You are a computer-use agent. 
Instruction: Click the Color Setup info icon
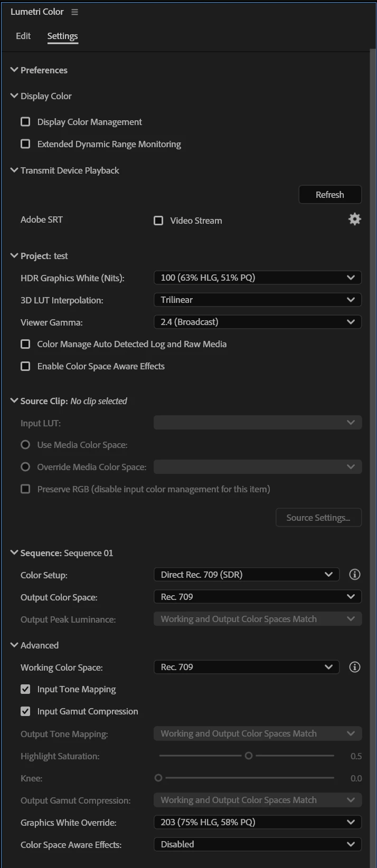tap(355, 575)
